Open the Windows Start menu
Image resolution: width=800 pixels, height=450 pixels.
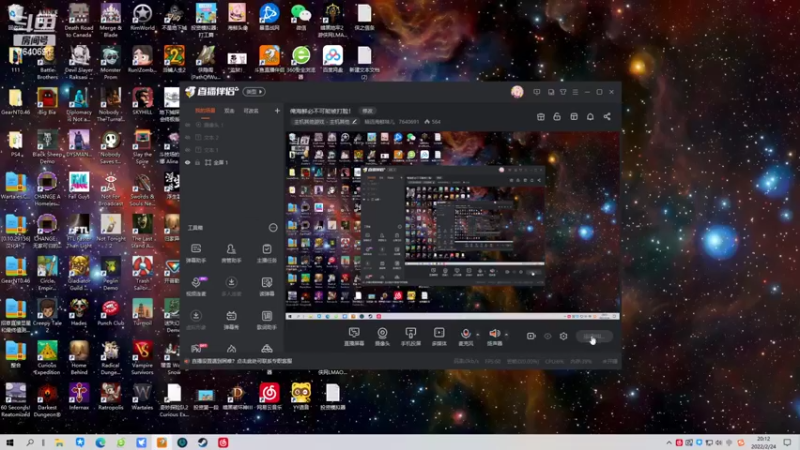(x=10, y=442)
